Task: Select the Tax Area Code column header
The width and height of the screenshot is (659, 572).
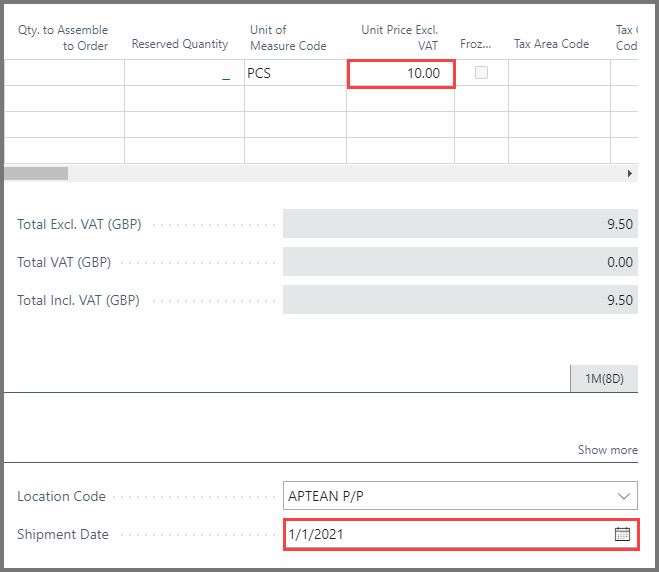Action: pyautogui.click(x=551, y=44)
